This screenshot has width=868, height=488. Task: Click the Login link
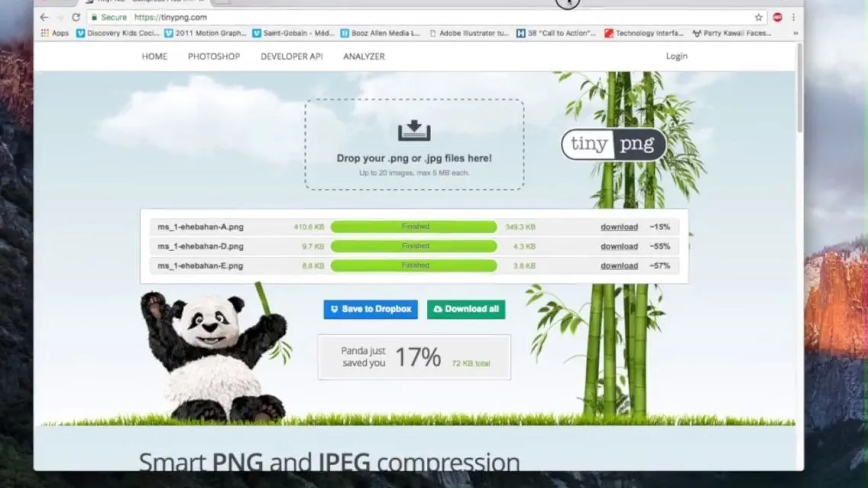[677, 56]
